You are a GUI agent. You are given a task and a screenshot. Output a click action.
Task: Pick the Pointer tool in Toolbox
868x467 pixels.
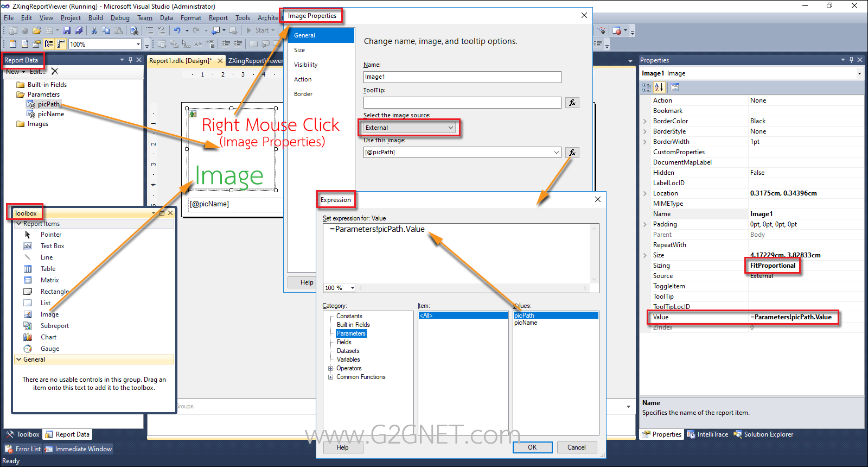tap(50, 235)
